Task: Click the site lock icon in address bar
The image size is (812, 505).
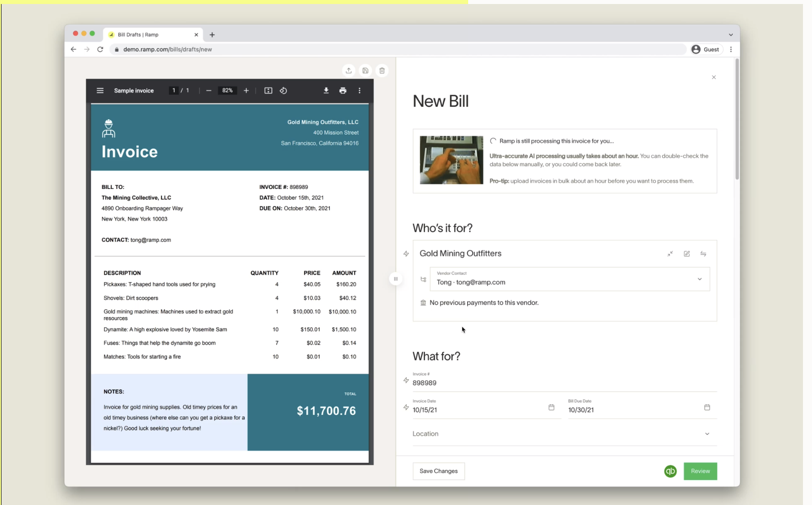Action: (117, 49)
